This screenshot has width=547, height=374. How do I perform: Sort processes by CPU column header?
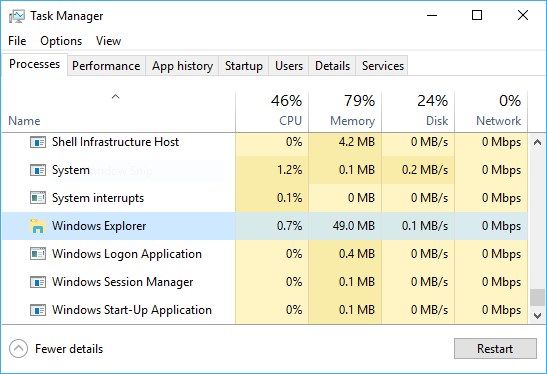272,111
